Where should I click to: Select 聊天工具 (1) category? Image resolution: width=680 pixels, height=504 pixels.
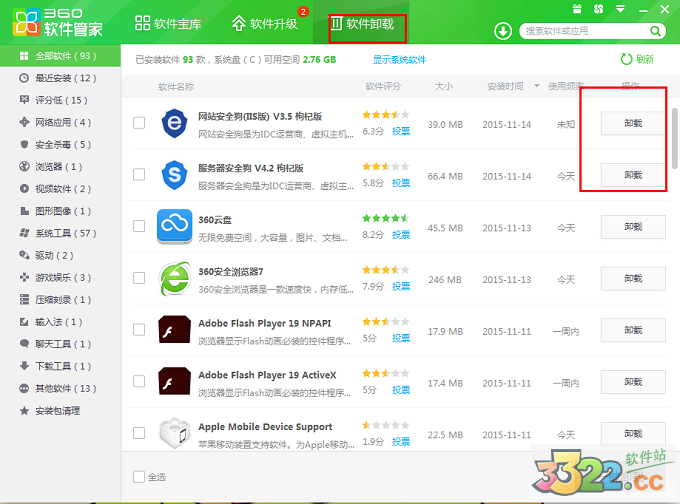(x=60, y=344)
